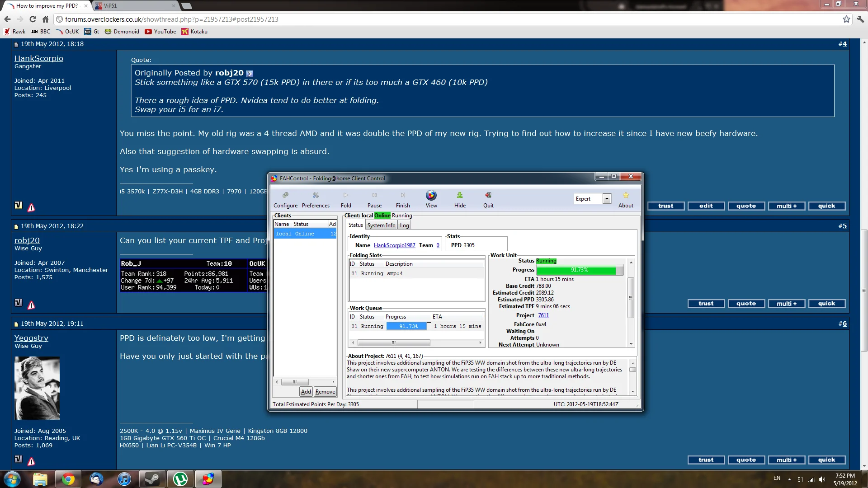Open Preferences in FAHControl toolbar
The image size is (868, 488).
pos(316,199)
